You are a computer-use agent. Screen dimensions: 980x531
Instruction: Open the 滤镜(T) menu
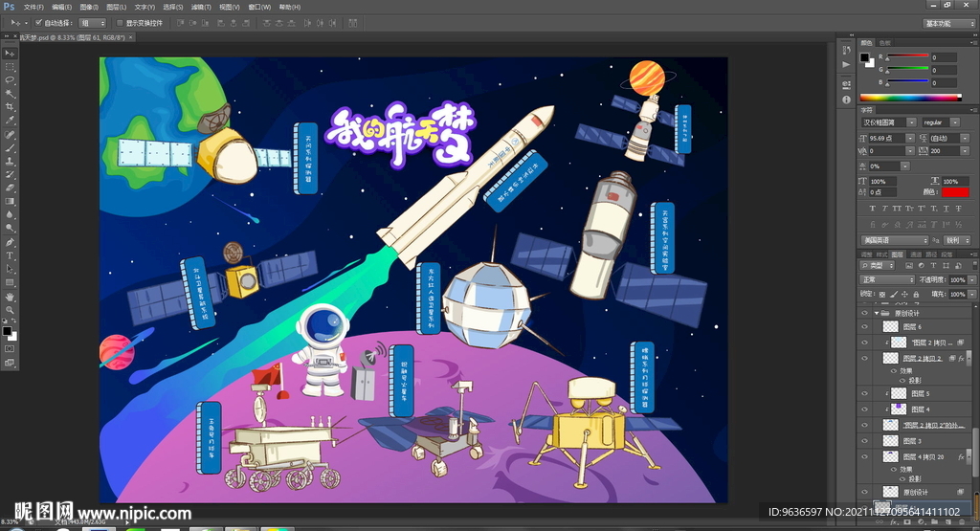201,7
